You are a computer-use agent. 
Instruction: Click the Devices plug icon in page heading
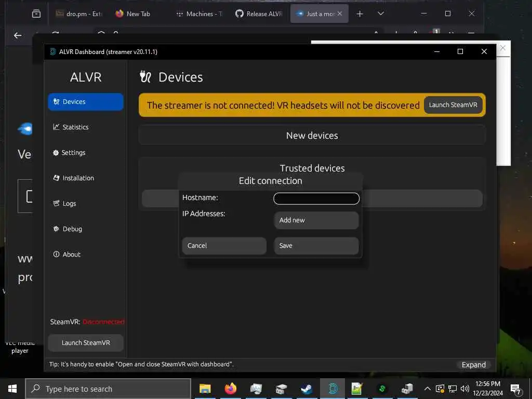pos(145,77)
